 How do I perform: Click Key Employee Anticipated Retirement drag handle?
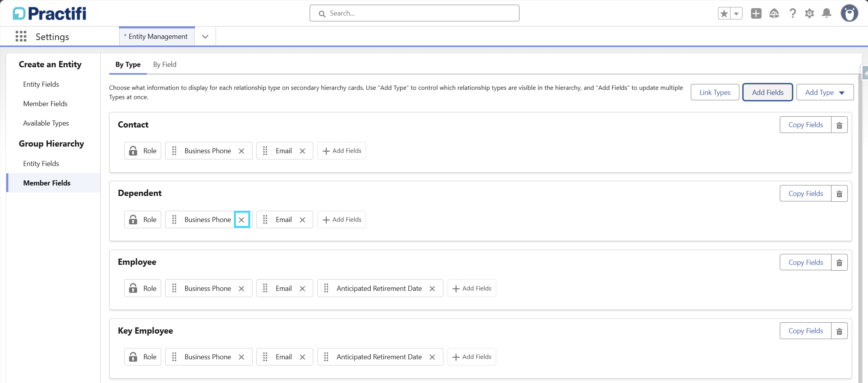pos(326,357)
